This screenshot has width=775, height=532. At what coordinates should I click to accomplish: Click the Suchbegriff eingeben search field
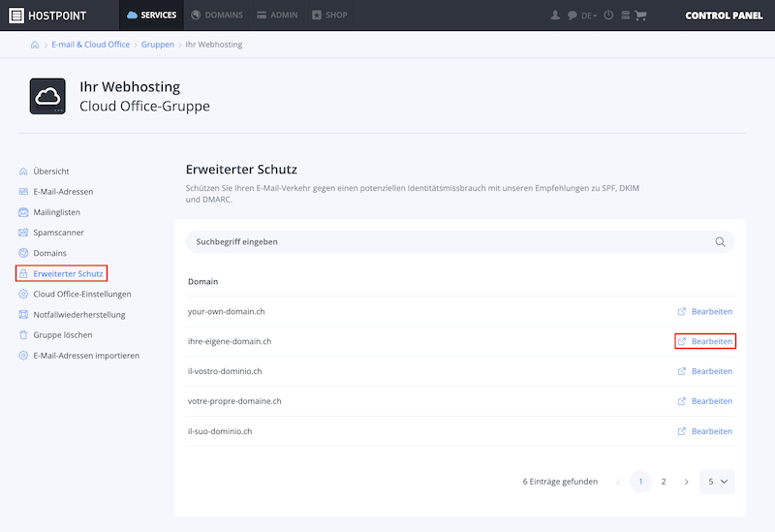click(459, 241)
